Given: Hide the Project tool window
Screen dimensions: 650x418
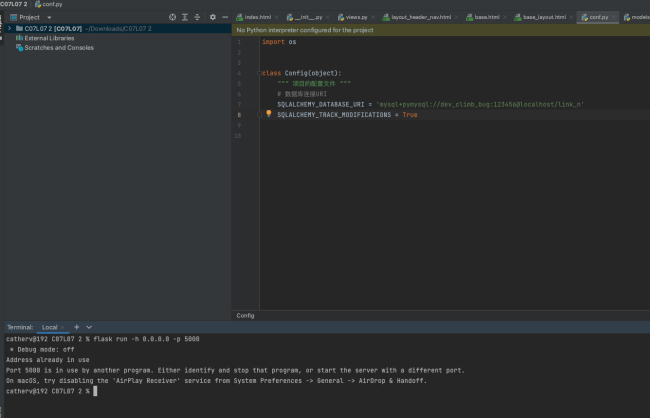Looking at the screenshot, I should coord(223,17).
